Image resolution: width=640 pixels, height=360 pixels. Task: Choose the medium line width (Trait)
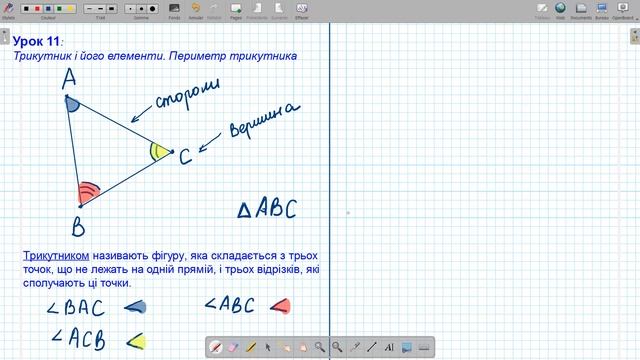click(x=100, y=9)
